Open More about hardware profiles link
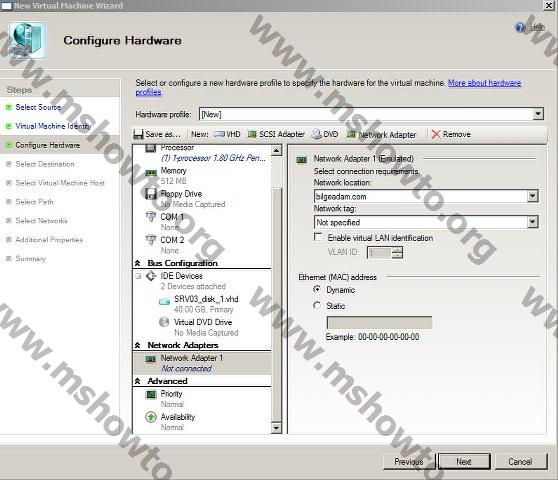Image resolution: width=558 pixels, height=480 pixels. click(x=328, y=88)
